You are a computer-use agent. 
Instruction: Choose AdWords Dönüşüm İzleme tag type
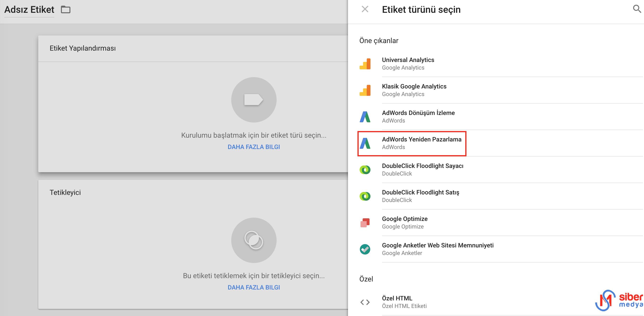coord(501,117)
